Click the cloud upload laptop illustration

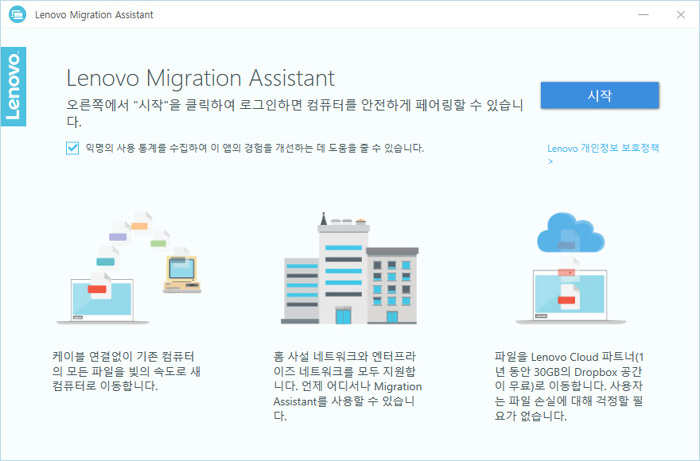click(x=571, y=268)
